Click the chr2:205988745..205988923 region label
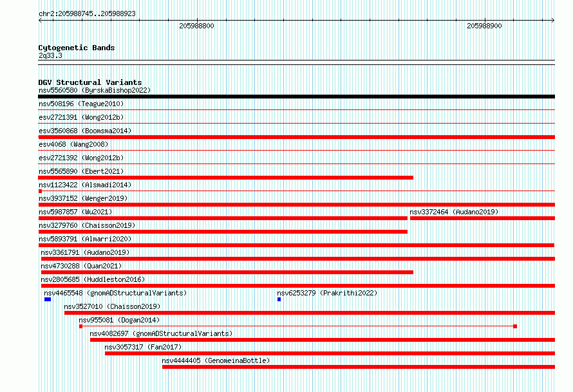This screenshot has width=573, height=392. tap(87, 14)
